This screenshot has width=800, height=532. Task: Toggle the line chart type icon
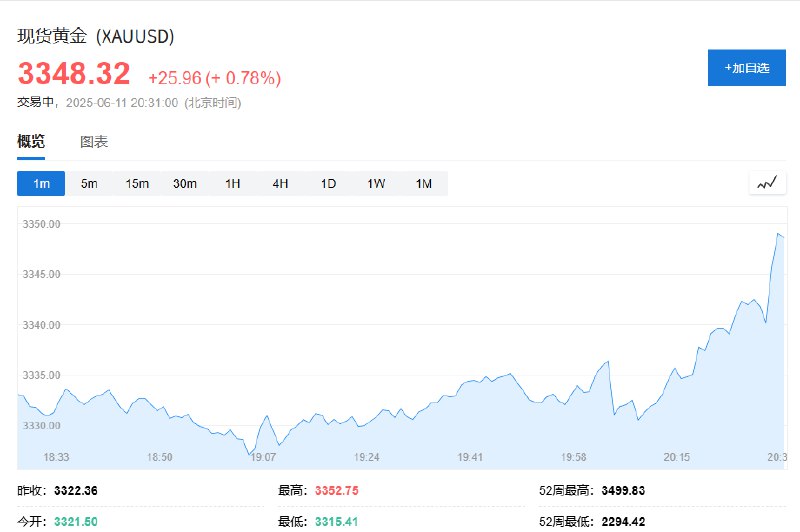[x=767, y=183]
